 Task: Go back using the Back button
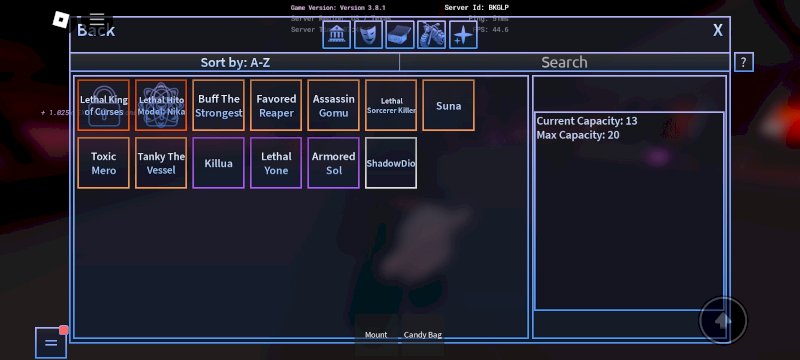click(96, 30)
